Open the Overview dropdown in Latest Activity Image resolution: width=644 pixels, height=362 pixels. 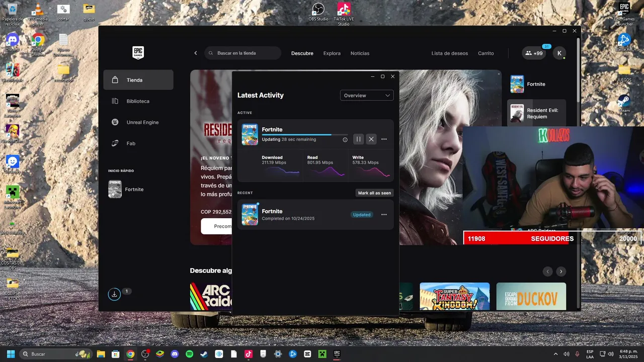point(367,96)
